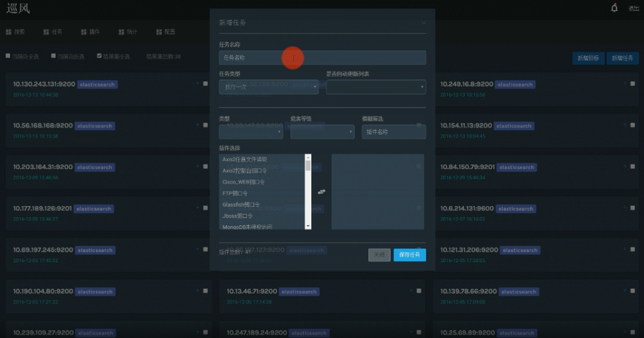This screenshot has height=338, width=644.
Task: Select plugin Jboss弱口令
Action: point(237,216)
